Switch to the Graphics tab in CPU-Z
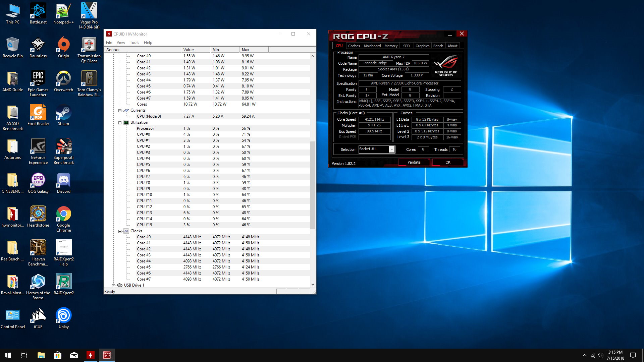The image size is (644, 362). coord(422,46)
